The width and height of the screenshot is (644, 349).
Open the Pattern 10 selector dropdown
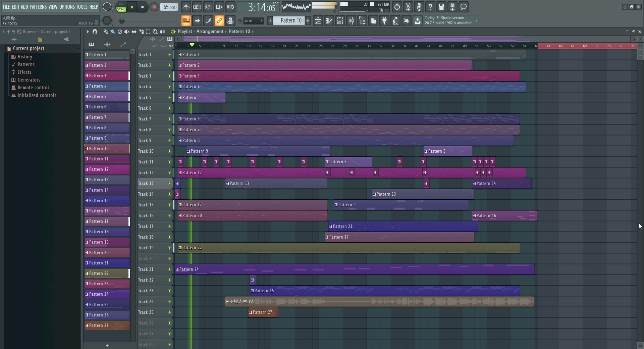[288, 21]
